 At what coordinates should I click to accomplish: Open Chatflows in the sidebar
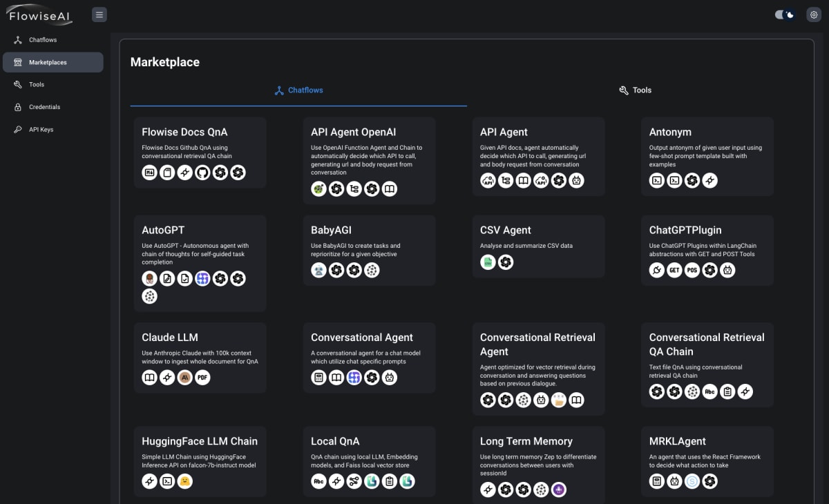pos(53,40)
